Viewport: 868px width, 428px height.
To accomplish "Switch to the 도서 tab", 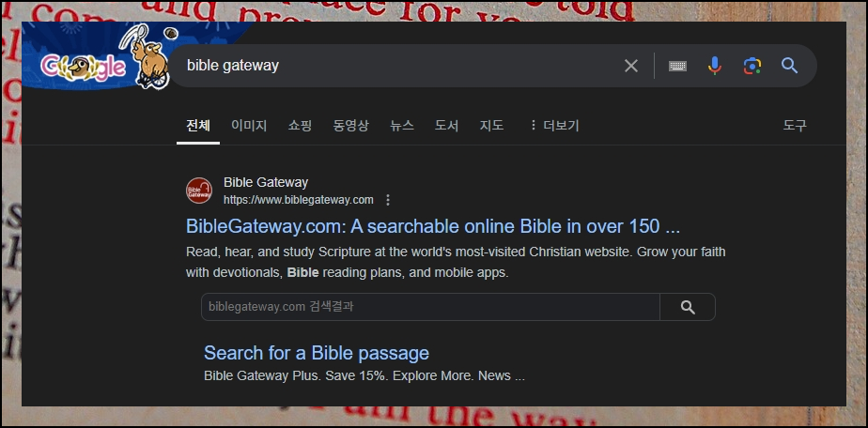I will click(447, 126).
